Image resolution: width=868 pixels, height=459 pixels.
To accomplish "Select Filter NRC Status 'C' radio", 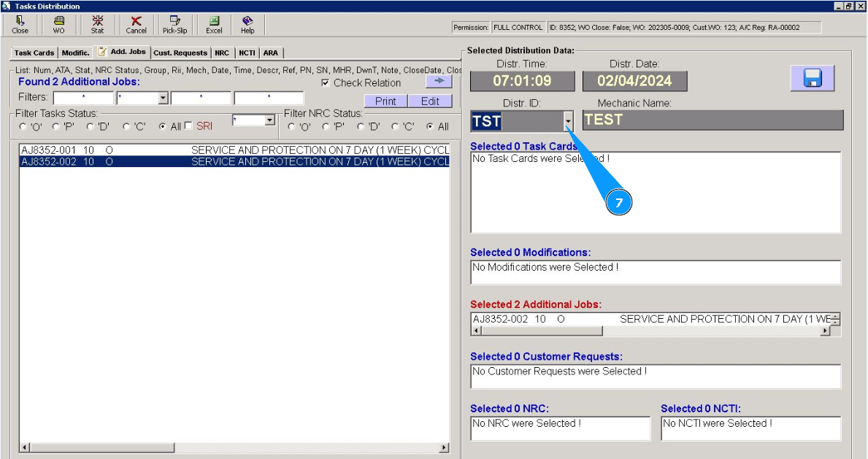I will click(395, 127).
